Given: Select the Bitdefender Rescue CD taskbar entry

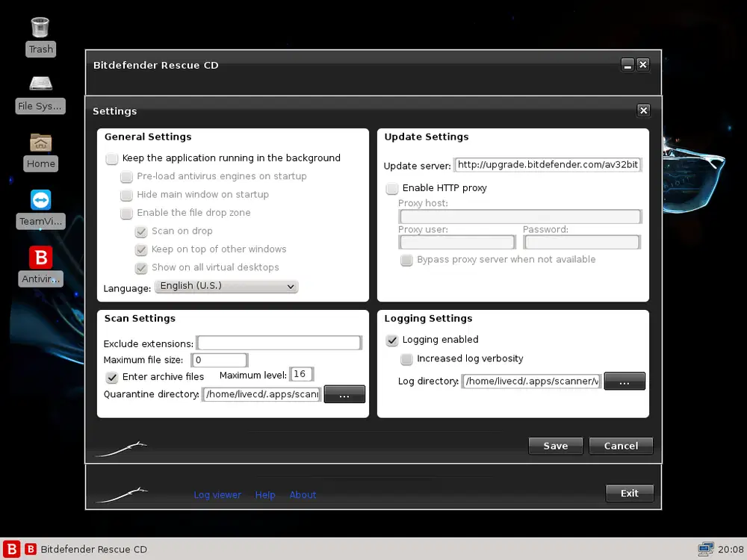Looking at the screenshot, I should pos(86,549).
